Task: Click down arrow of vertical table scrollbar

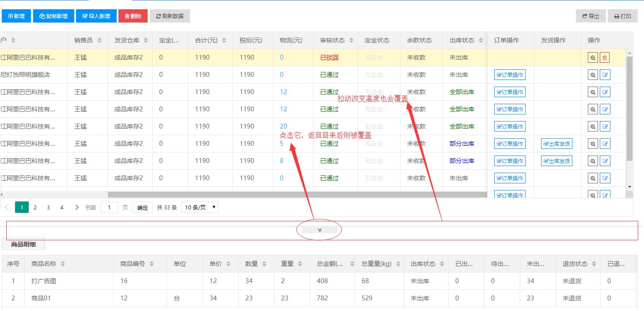Action: (629, 187)
